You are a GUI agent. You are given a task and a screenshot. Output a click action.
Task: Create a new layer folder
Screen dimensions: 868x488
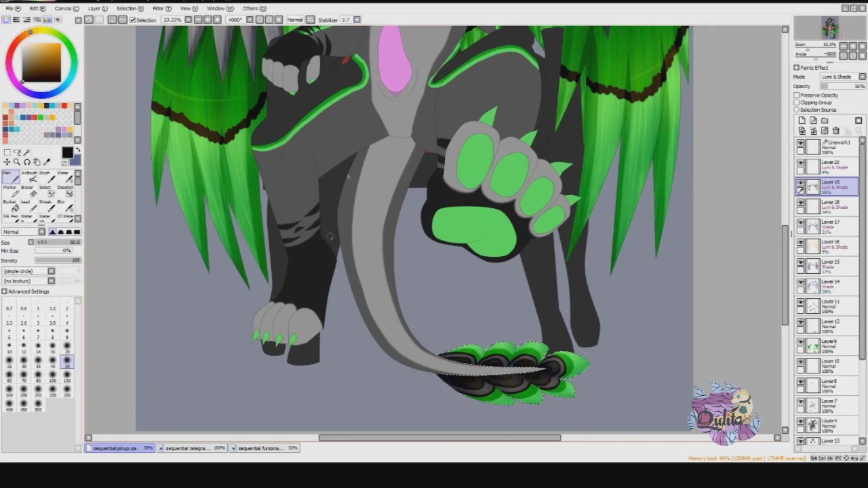click(x=825, y=121)
